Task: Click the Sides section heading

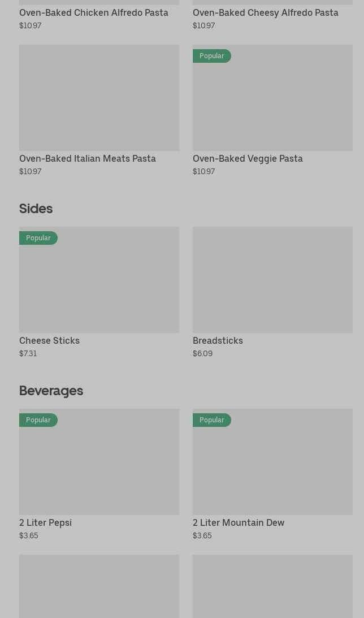Action: point(36,209)
